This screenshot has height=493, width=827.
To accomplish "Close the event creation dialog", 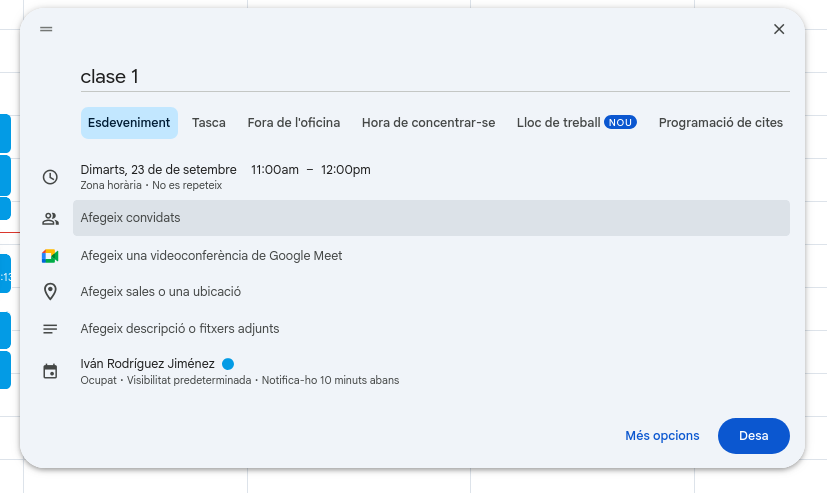I will point(779,29).
